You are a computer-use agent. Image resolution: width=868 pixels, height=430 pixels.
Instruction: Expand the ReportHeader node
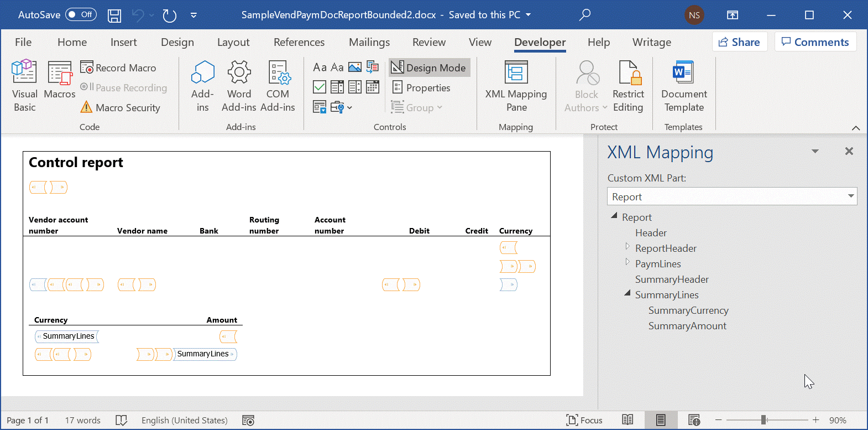[x=628, y=246]
